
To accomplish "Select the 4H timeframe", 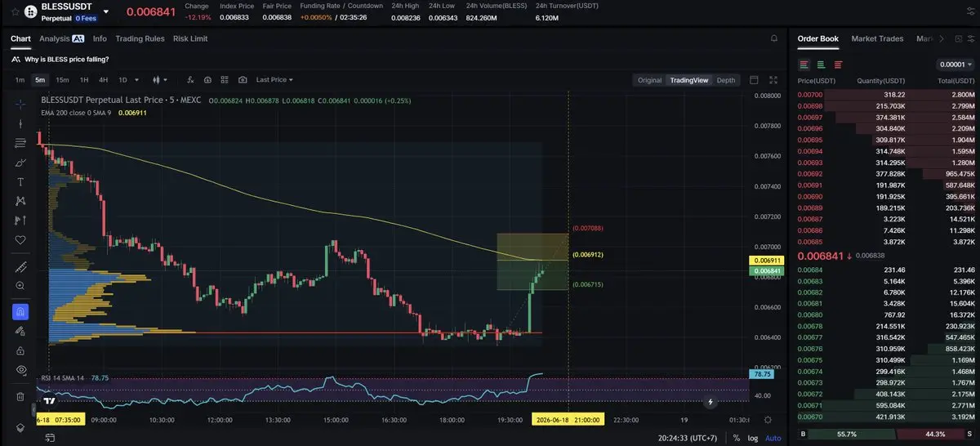I will (103, 80).
